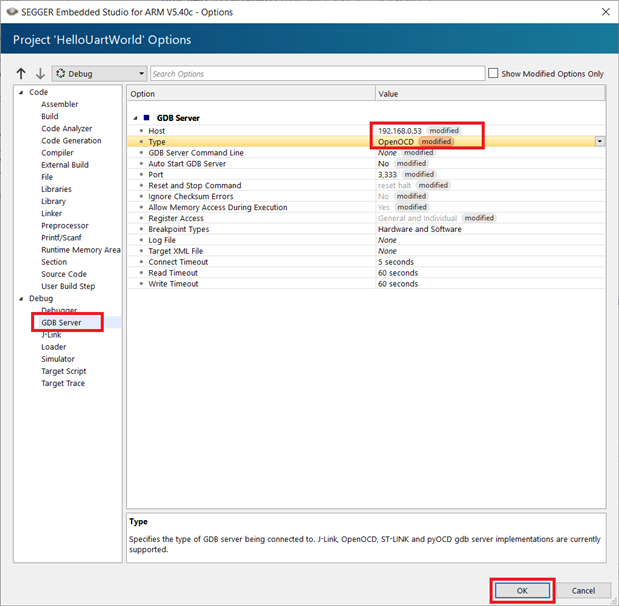
Task: Select Code Generation category
Action: coord(71,141)
